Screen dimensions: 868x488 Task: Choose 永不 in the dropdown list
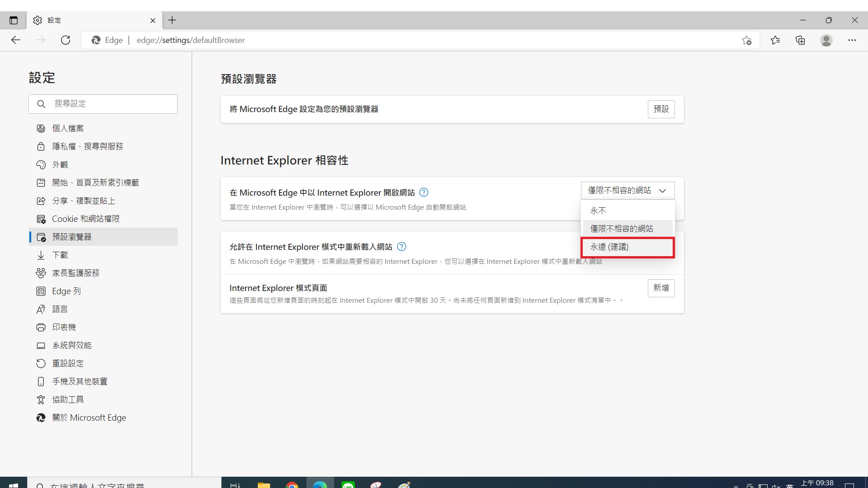[627, 211]
